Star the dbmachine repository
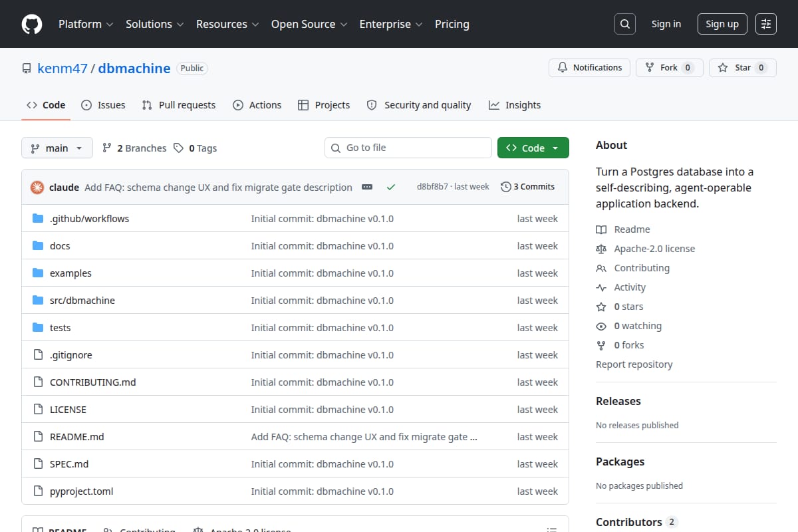 coord(743,68)
